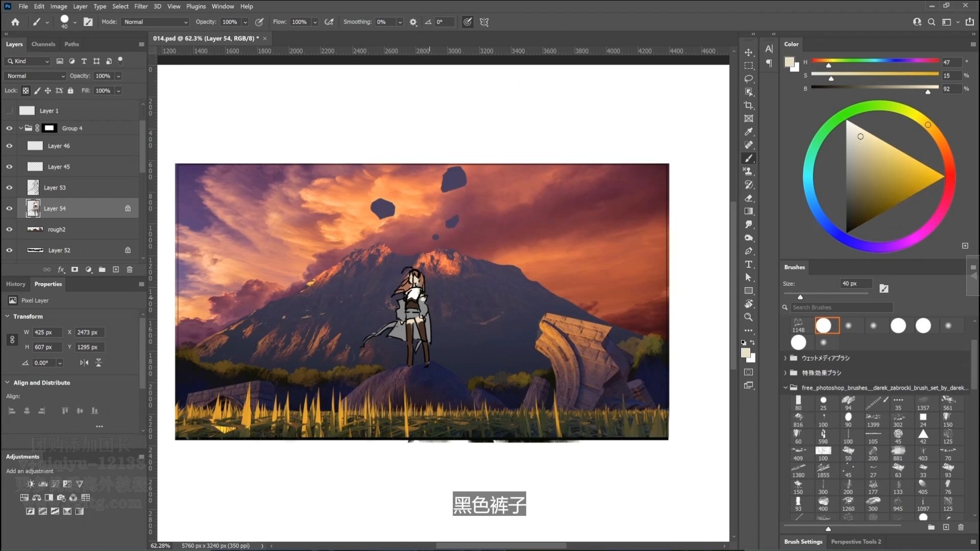Select brush preset 1357
Screen dimensions: 980x551
click(x=923, y=404)
